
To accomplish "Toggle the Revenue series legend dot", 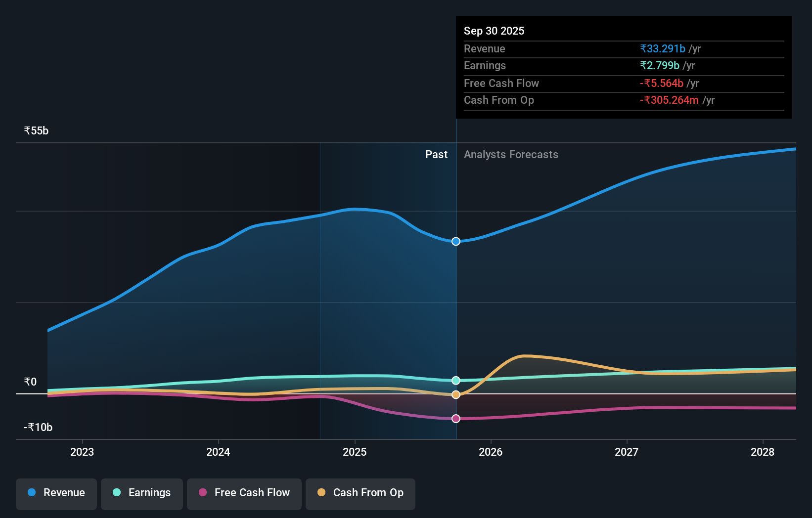I will coord(32,493).
